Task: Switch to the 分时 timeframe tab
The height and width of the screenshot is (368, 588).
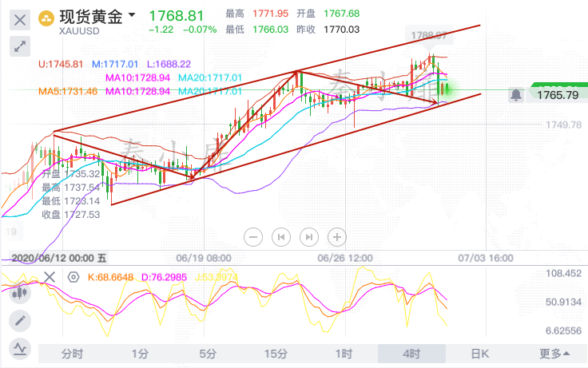Action: [72, 354]
